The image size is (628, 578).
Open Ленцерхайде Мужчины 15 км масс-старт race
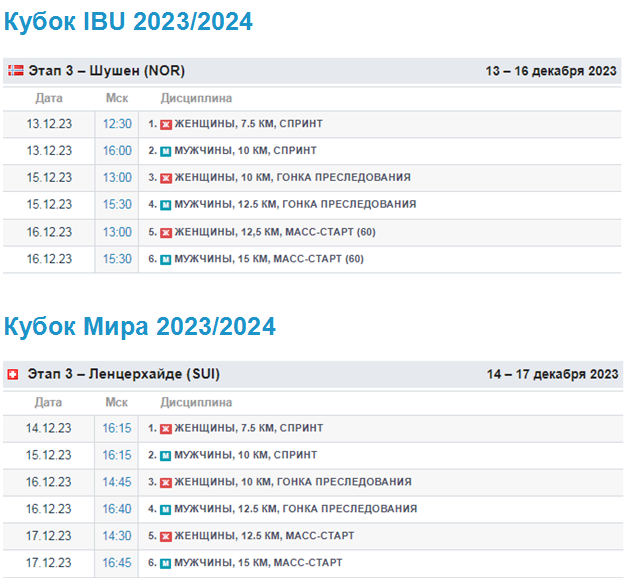tap(258, 562)
